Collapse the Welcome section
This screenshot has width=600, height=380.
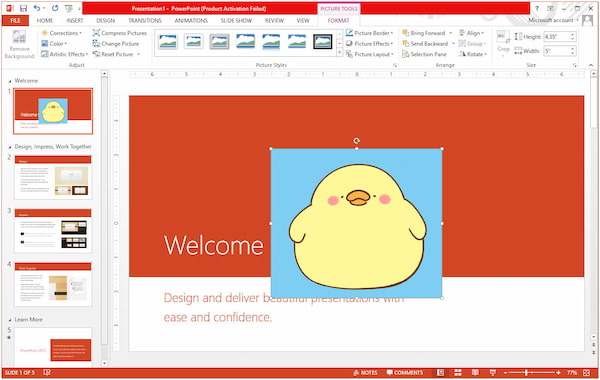point(10,81)
